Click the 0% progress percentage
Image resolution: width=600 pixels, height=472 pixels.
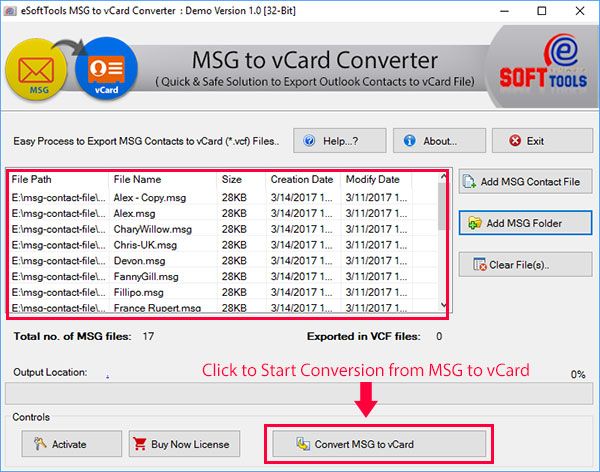pos(578,374)
